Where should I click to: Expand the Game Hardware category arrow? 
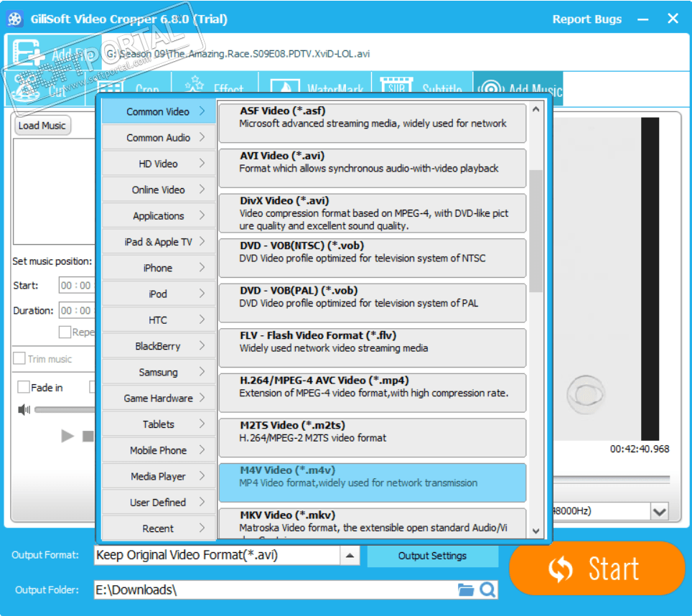202,398
